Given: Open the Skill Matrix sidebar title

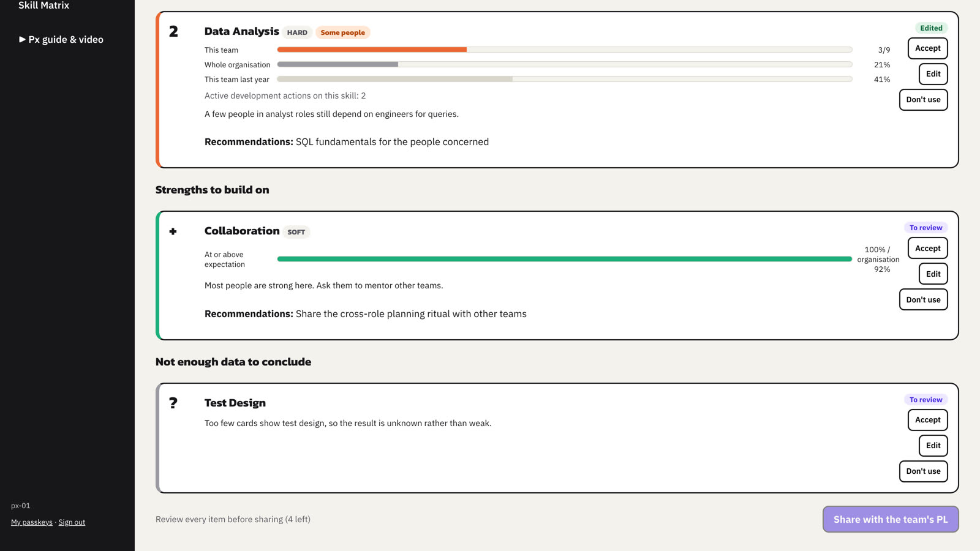Looking at the screenshot, I should tap(43, 6).
